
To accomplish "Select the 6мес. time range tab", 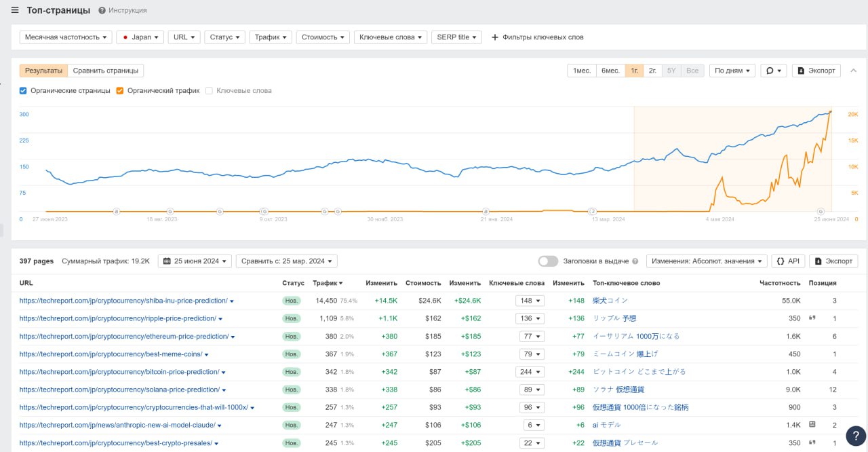I will coord(610,71).
